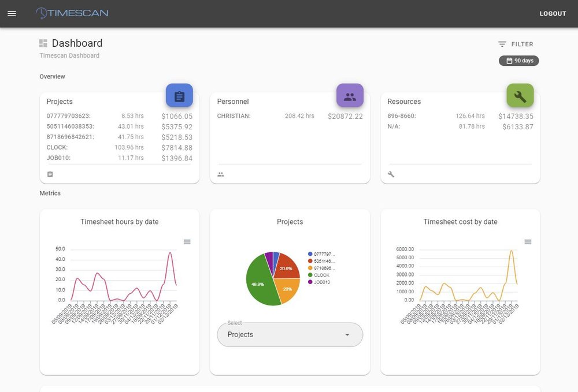Expand the Projects select dropdown
This screenshot has height=392, width=578.
tap(290, 335)
